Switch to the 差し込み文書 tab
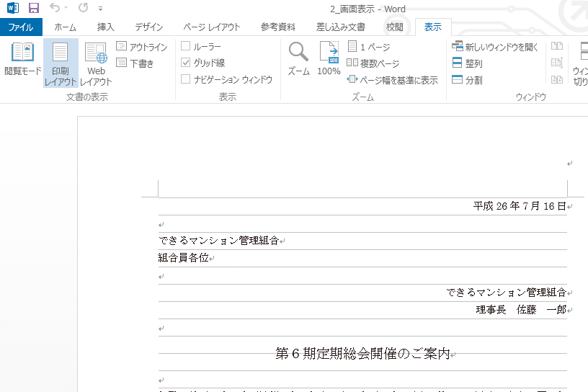Image resolution: width=588 pixels, height=392 pixels. tap(341, 27)
